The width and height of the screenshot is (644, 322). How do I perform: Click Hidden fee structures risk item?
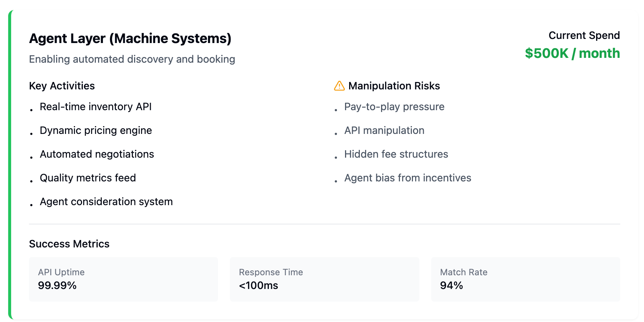click(x=396, y=154)
